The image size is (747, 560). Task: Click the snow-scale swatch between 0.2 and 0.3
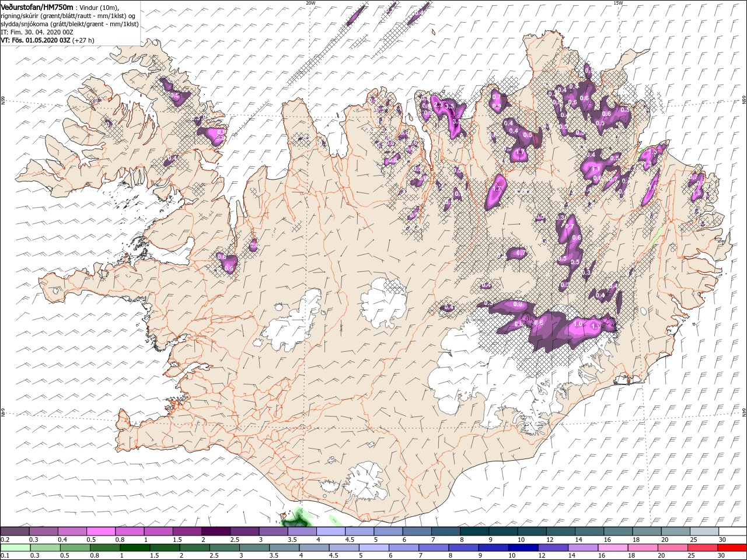pos(15,531)
